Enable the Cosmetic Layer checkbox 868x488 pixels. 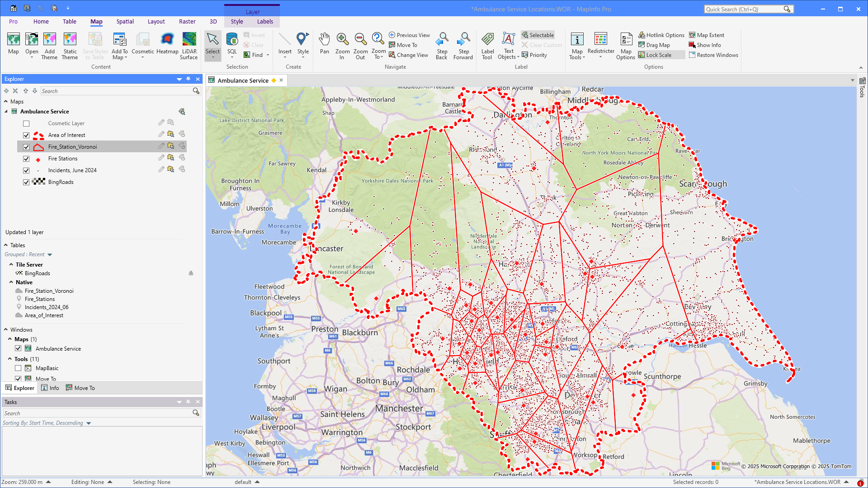[x=26, y=124]
